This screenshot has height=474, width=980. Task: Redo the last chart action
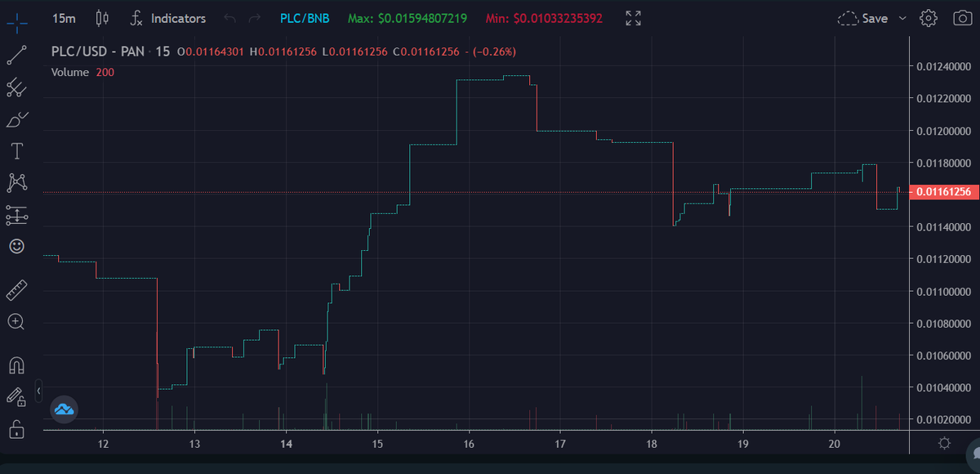click(255, 18)
